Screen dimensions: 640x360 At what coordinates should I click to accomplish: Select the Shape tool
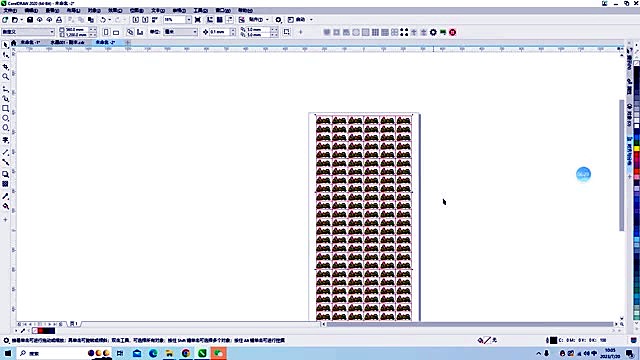coord(5,55)
